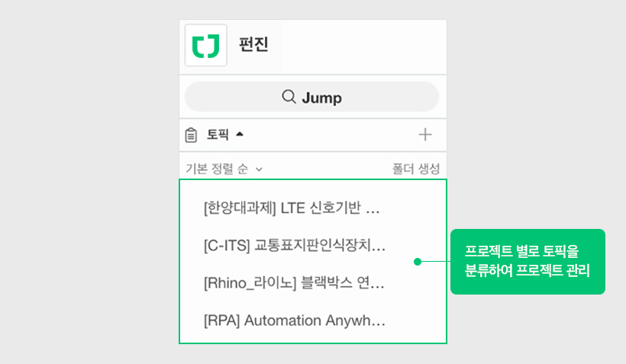Click the 분류하여 프로젝트 관리 callout text

click(528, 271)
